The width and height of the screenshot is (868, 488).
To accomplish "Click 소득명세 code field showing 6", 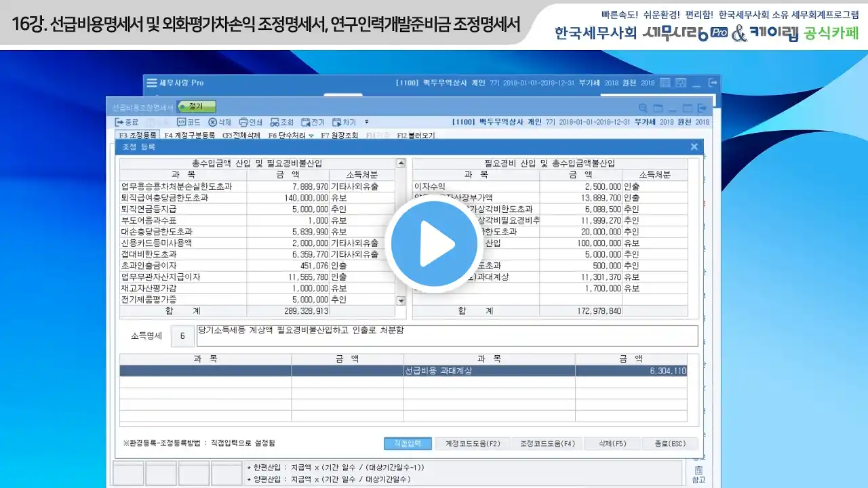I will pyautogui.click(x=182, y=336).
